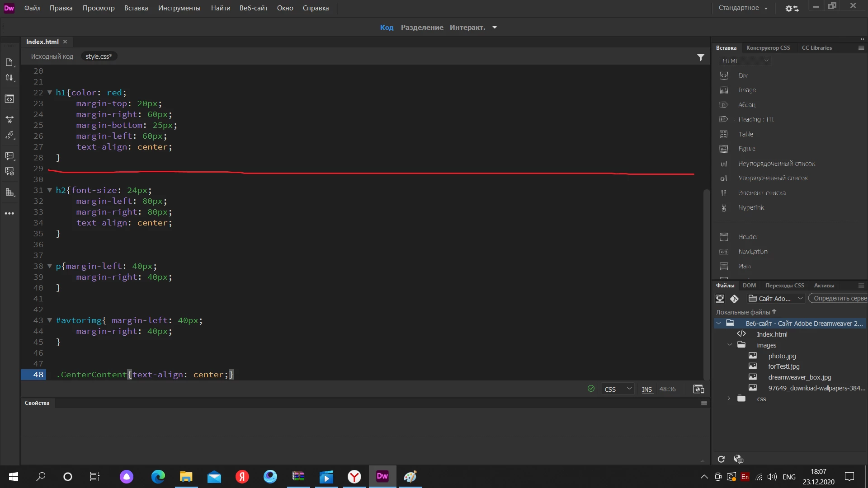Switch to Разделение view

(x=422, y=28)
